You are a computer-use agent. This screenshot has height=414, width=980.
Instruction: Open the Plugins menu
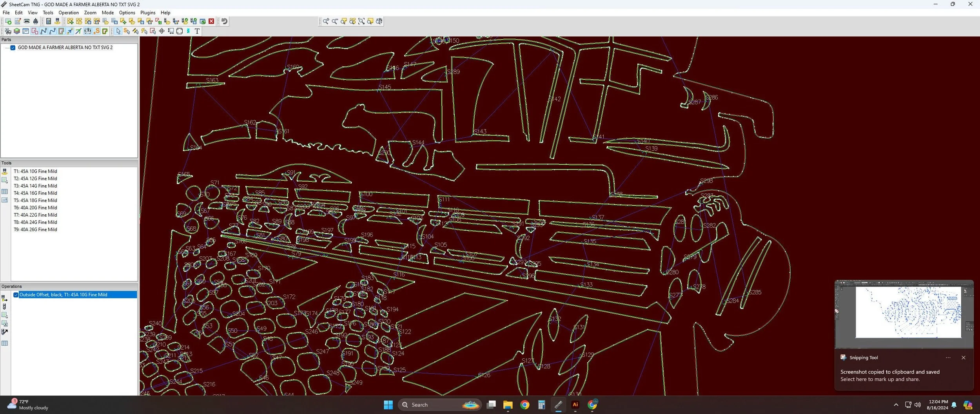click(148, 13)
